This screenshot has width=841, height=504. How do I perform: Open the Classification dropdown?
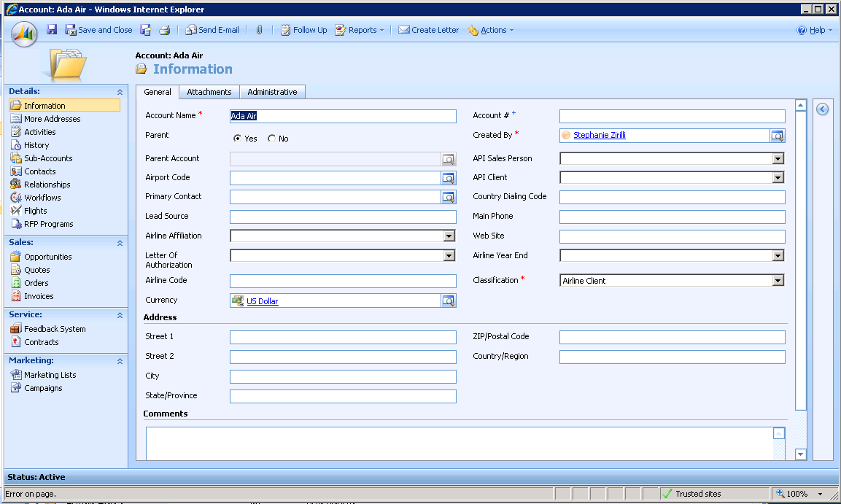pyautogui.click(x=778, y=280)
